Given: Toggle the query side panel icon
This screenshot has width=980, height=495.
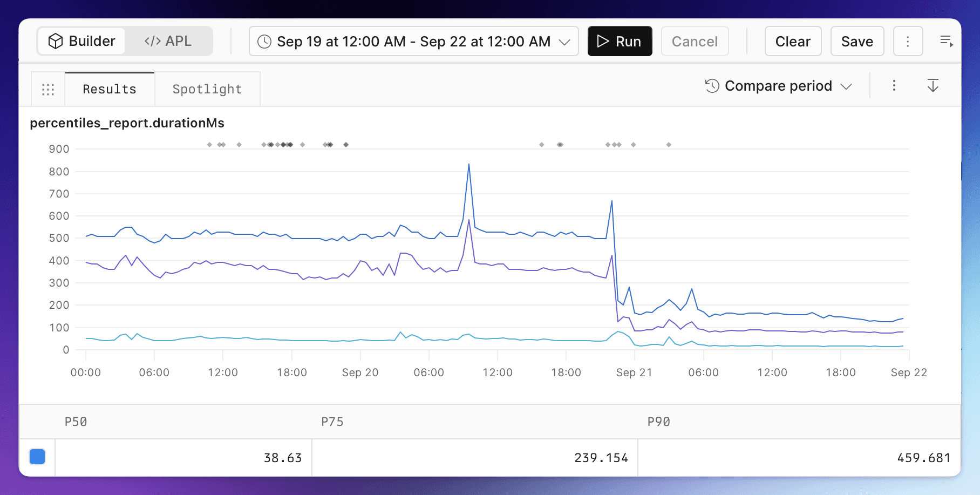Looking at the screenshot, I should click(947, 41).
